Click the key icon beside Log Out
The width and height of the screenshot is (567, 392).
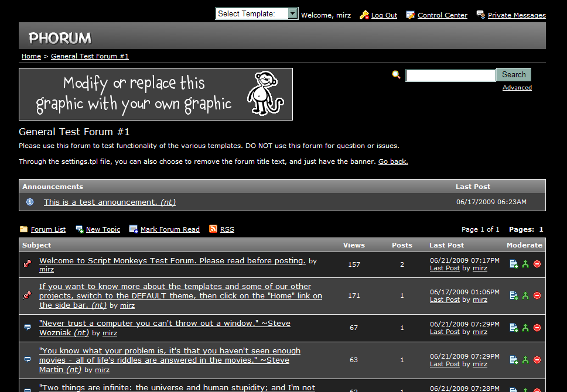point(364,15)
